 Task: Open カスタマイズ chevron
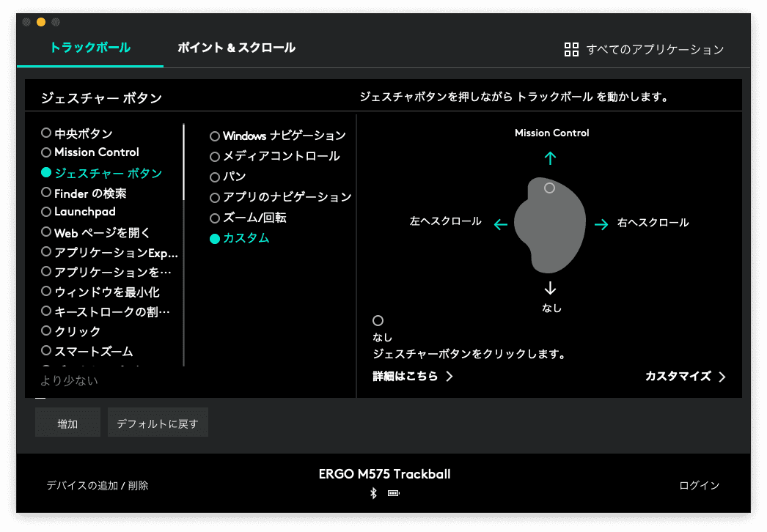coord(722,377)
